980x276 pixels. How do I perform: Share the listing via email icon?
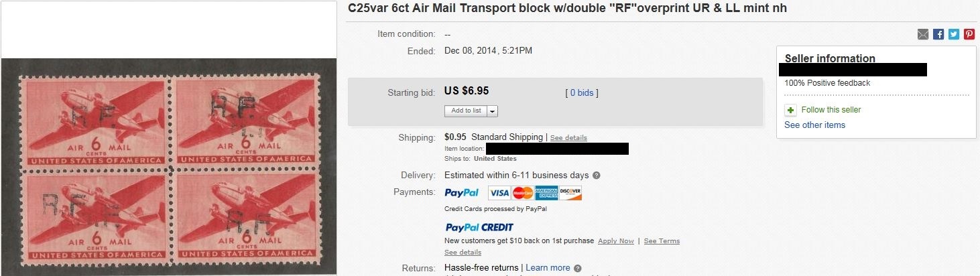[x=923, y=34]
